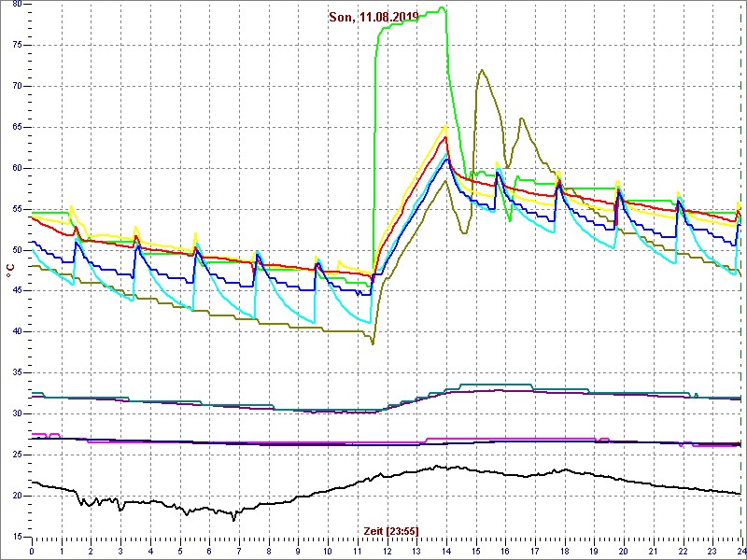Click hour 3 on the time axis
This screenshot has width=747, height=560.
[120, 552]
